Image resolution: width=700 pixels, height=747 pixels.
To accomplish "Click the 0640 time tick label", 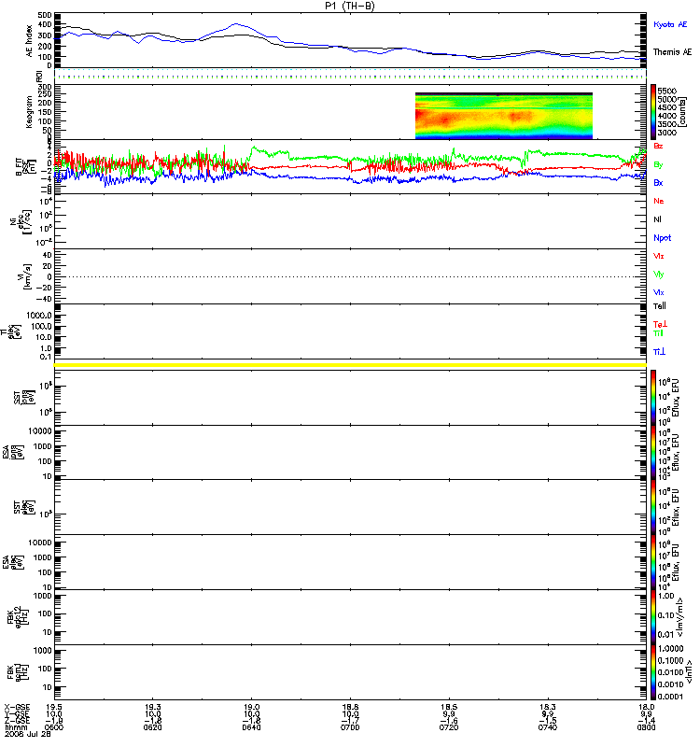I will coord(251,727).
